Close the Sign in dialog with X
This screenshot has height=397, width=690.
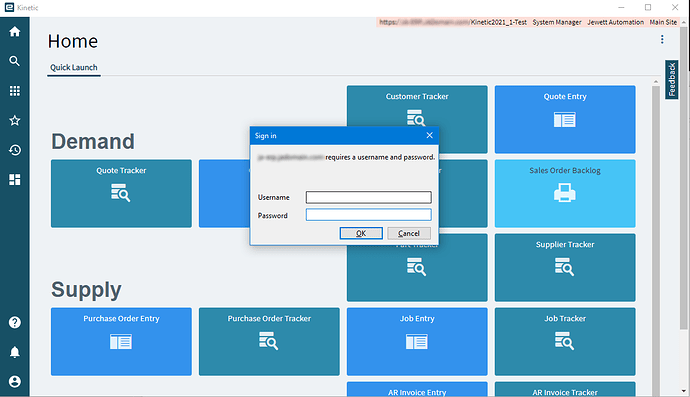[429, 136]
